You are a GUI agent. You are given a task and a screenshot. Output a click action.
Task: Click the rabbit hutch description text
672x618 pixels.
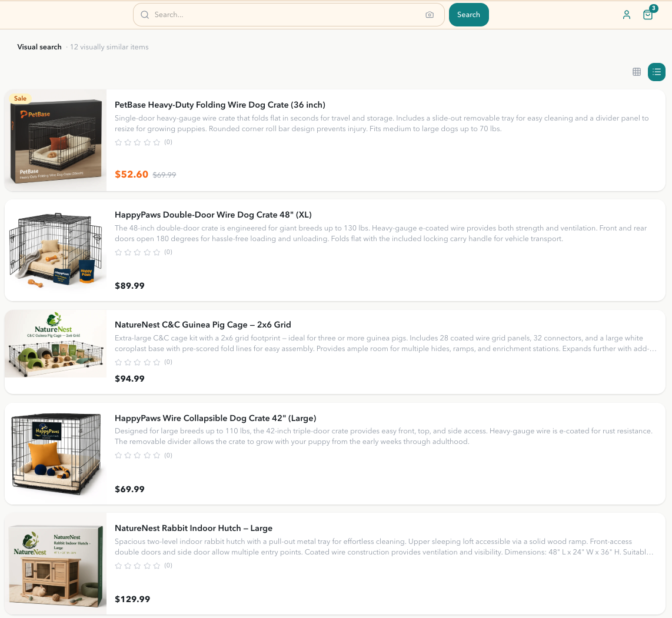point(384,547)
